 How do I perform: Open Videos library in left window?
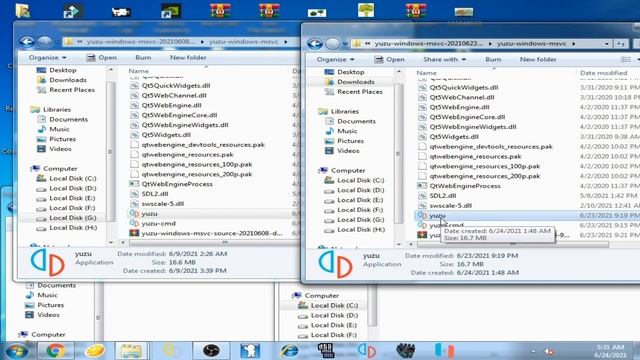(60, 149)
